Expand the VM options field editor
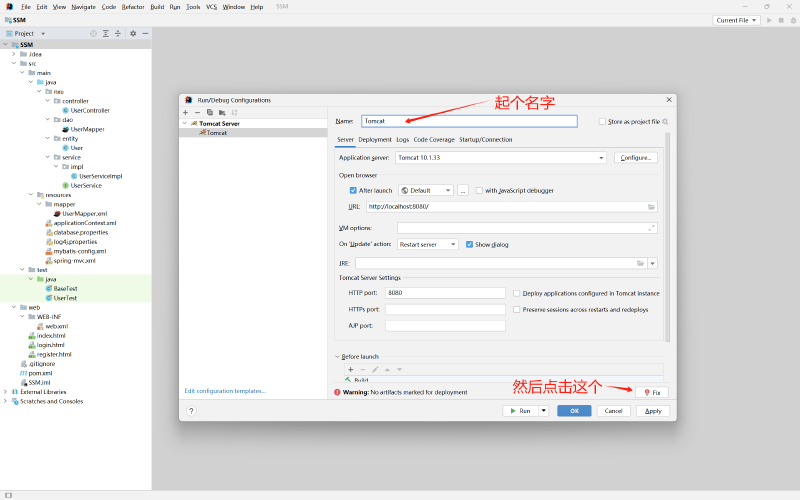Viewport: 800px width, 500px height. point(652,228)
